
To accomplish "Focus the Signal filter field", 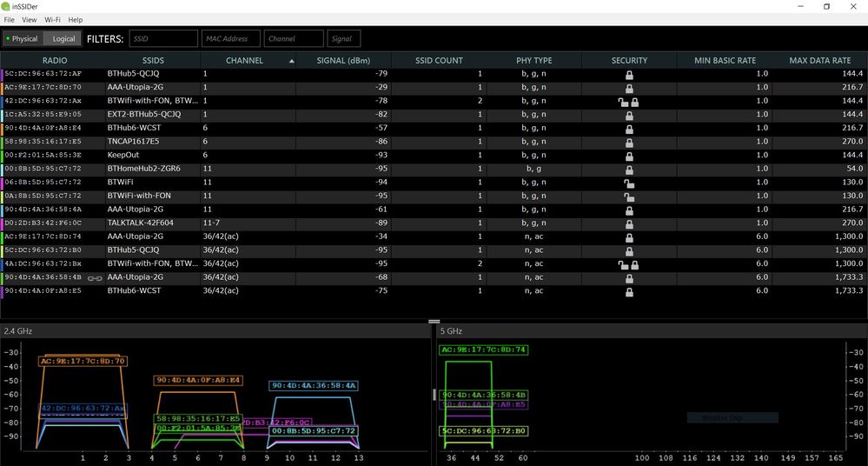I will [344, 39].
